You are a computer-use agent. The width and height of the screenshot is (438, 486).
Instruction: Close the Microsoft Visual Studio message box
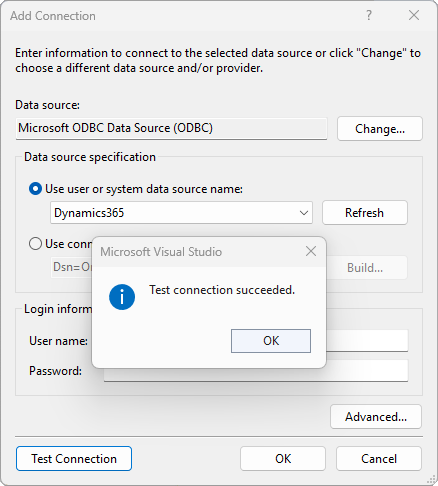tap(311, 251)
